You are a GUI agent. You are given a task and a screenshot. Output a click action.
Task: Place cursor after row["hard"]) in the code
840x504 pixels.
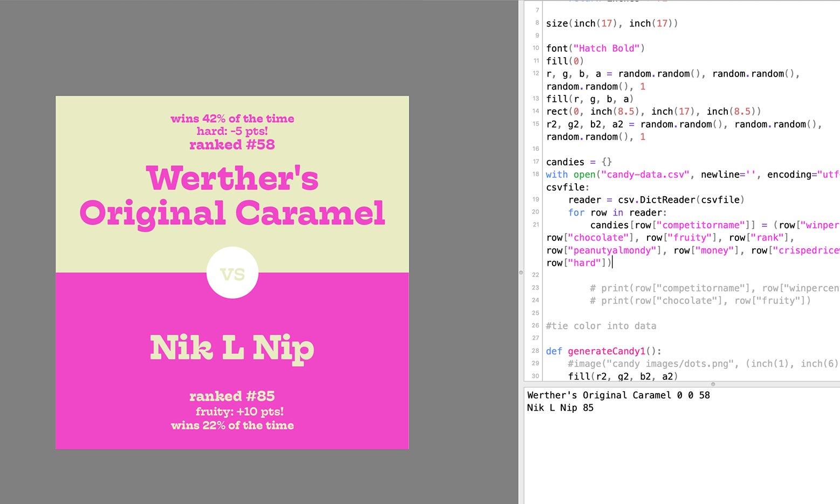pyautogui.click(x=613, y=263)
